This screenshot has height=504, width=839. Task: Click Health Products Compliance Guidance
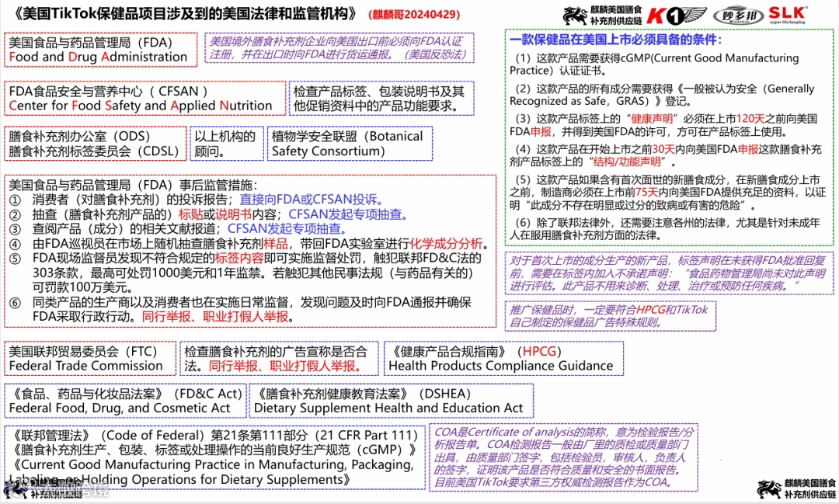point(501,366)
